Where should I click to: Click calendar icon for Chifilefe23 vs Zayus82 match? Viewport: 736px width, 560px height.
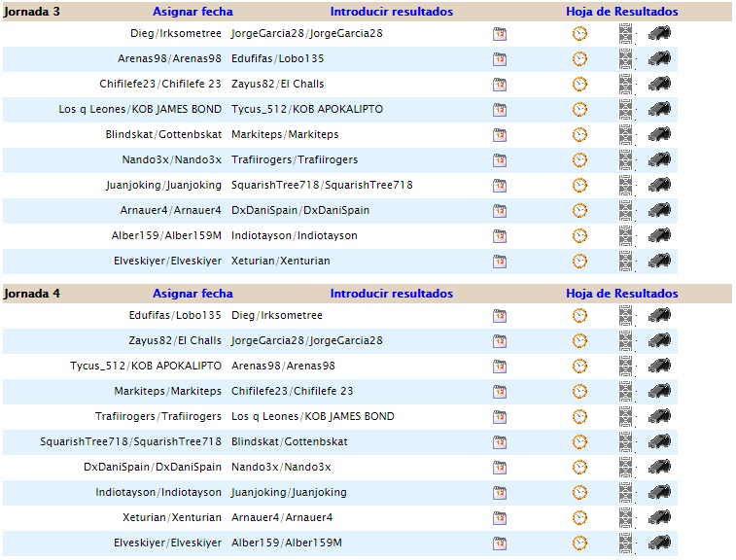(x=500, y=85)
